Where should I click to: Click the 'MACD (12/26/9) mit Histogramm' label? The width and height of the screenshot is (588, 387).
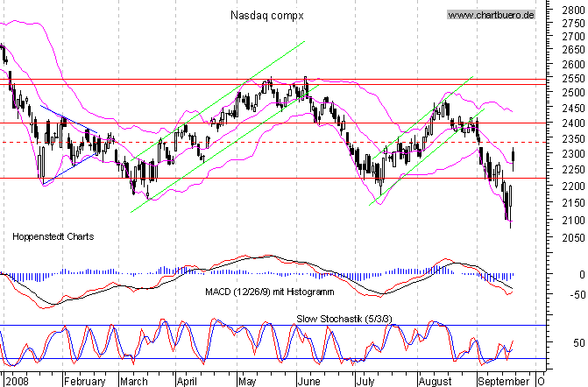(x=270, y=292)
